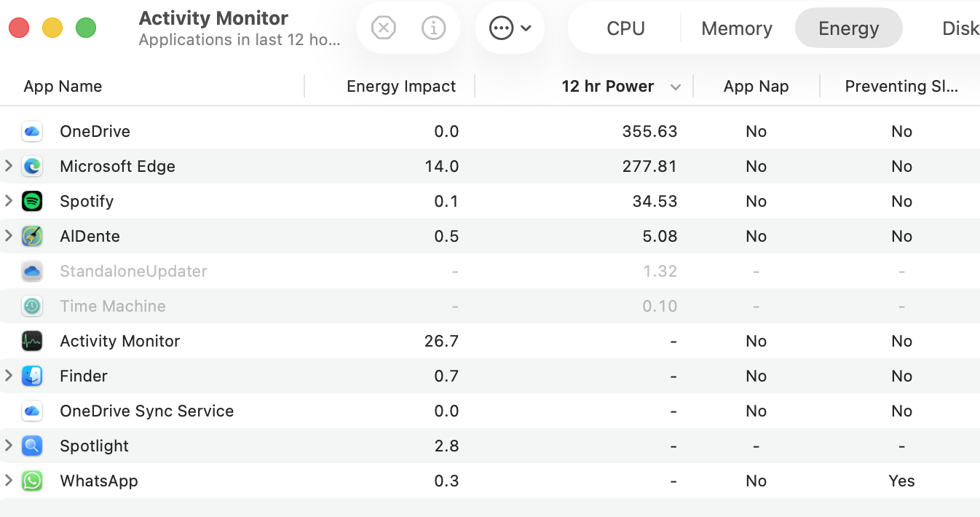Screen dimensions: 980x517
Task: Click the stop process toolbar icon
Action: 383,28
